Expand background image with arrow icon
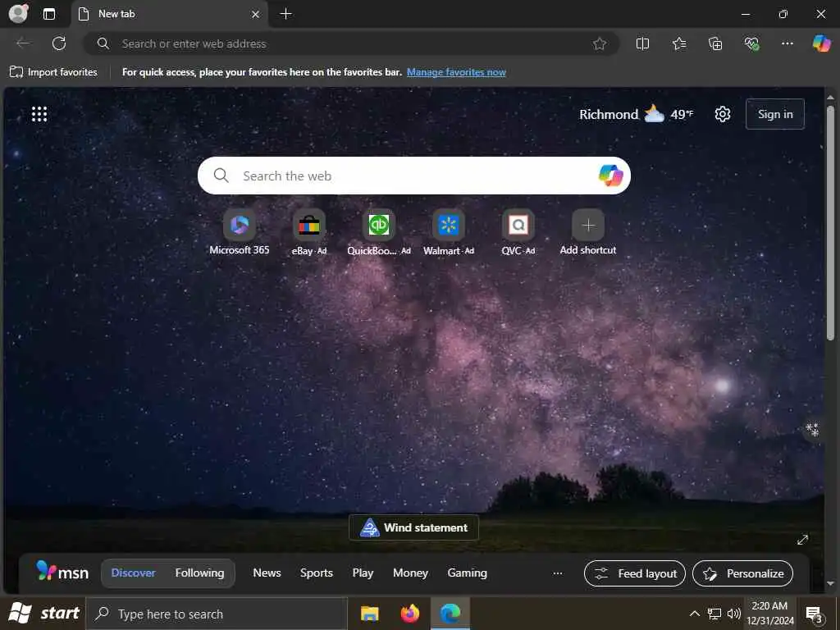 click(802, 540)
